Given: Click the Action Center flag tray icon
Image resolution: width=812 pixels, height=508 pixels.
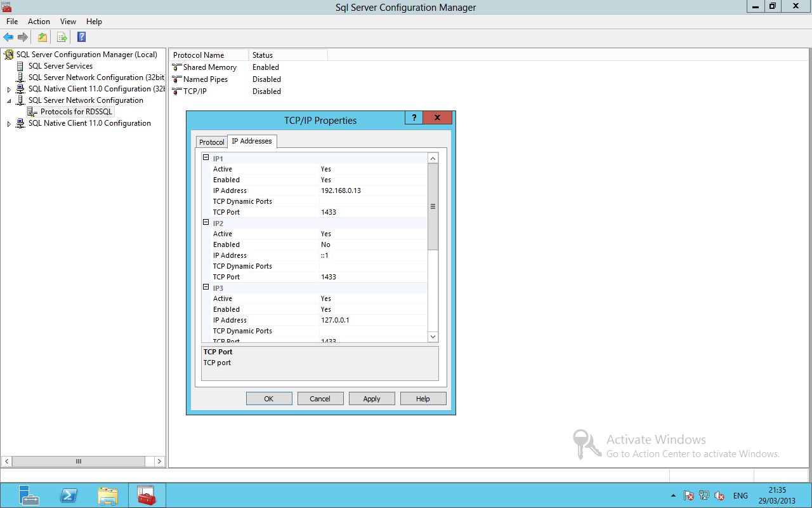Looking at the screenshot, I should click(689, 496).
